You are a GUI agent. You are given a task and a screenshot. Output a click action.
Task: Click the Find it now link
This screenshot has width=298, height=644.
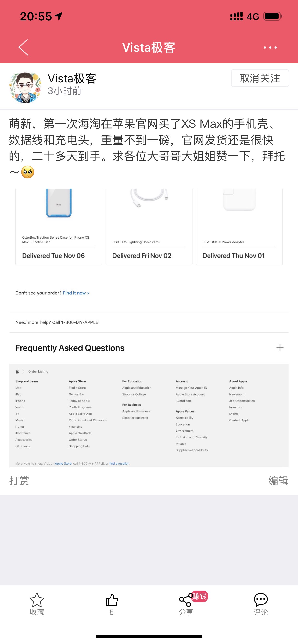76,293
